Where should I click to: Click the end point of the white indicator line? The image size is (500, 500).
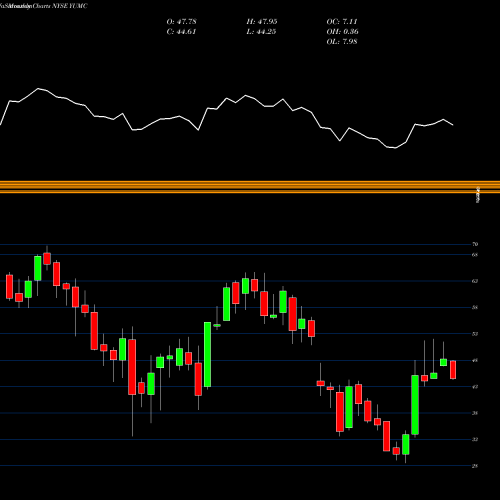pyautogui.click(x=453, y=125)
